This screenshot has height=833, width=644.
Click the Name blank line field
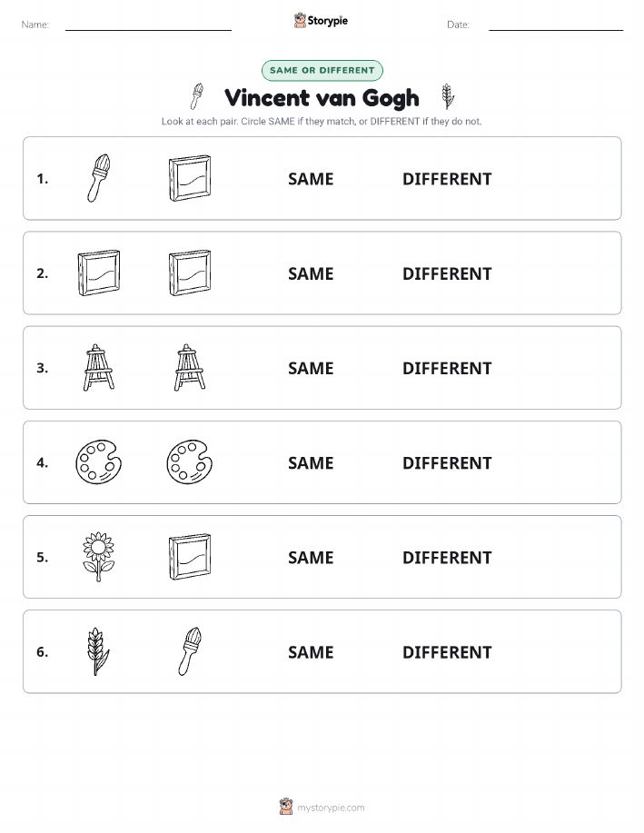pos(148,25)
